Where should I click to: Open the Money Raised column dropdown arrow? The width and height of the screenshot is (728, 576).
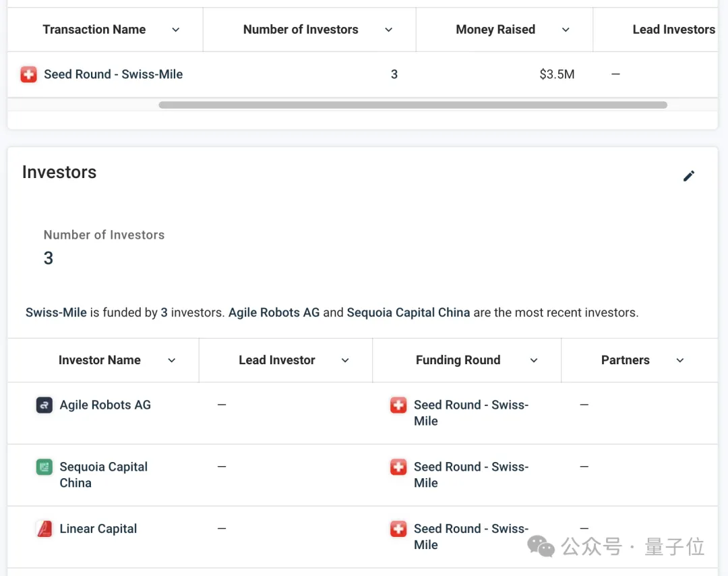[566, 30]
